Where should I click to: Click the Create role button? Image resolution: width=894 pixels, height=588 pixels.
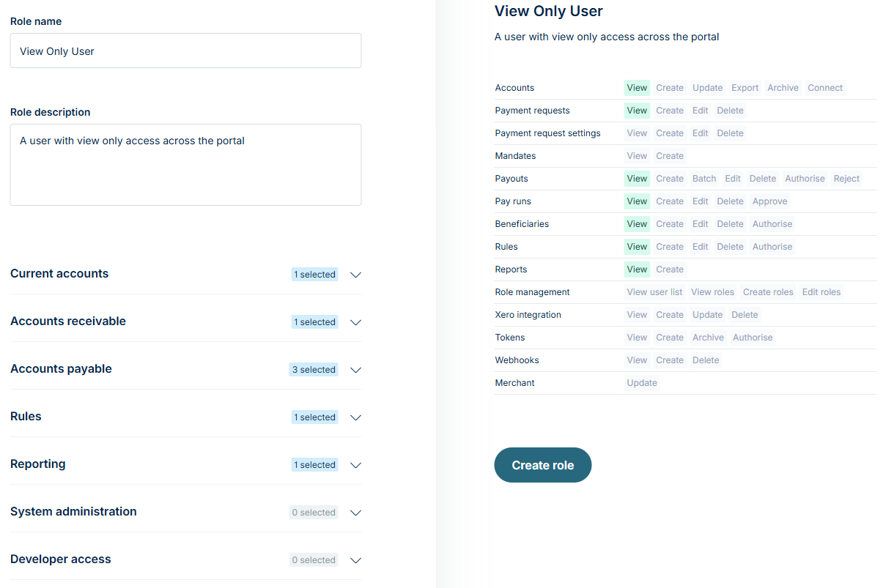click(543, 465)
